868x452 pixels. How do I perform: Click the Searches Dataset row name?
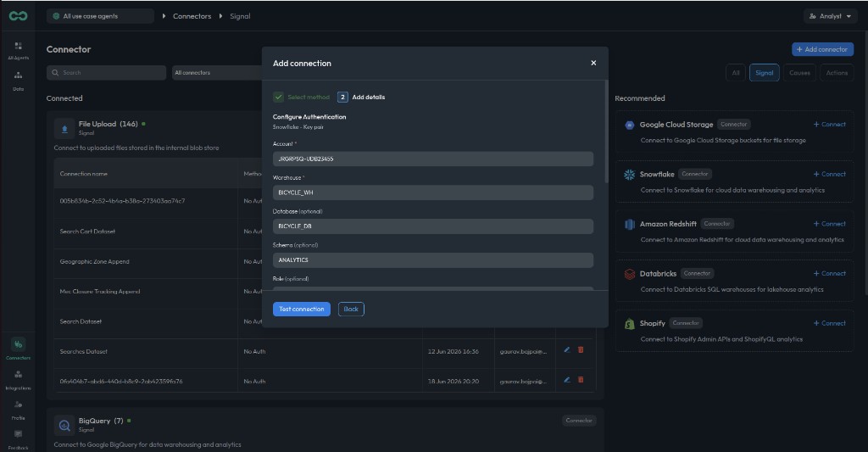(84, 351)
